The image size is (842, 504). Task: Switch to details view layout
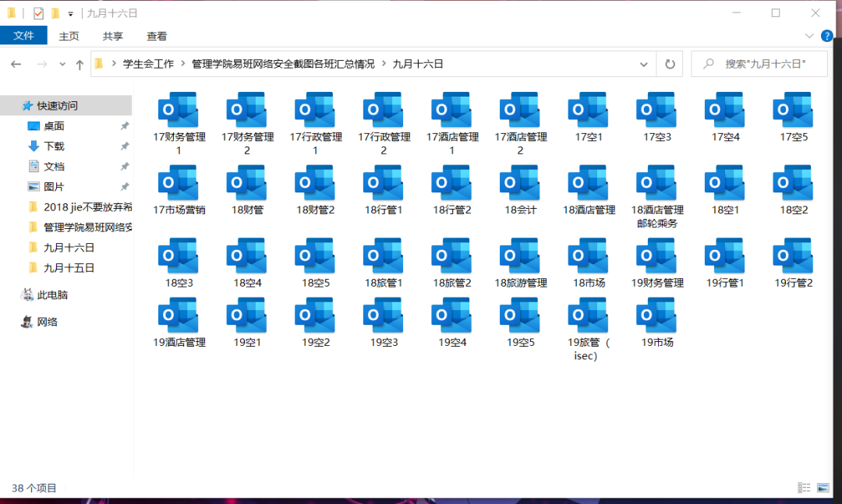(x=804, y=488)
